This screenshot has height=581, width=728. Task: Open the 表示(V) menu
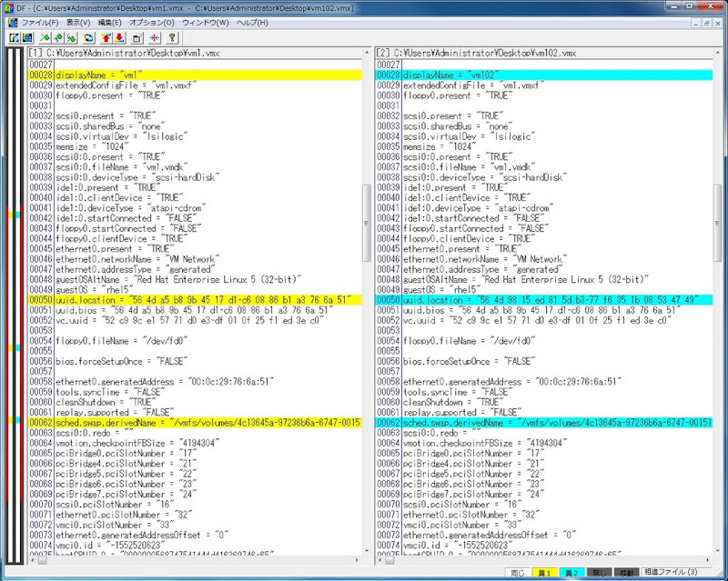[78, 22]
